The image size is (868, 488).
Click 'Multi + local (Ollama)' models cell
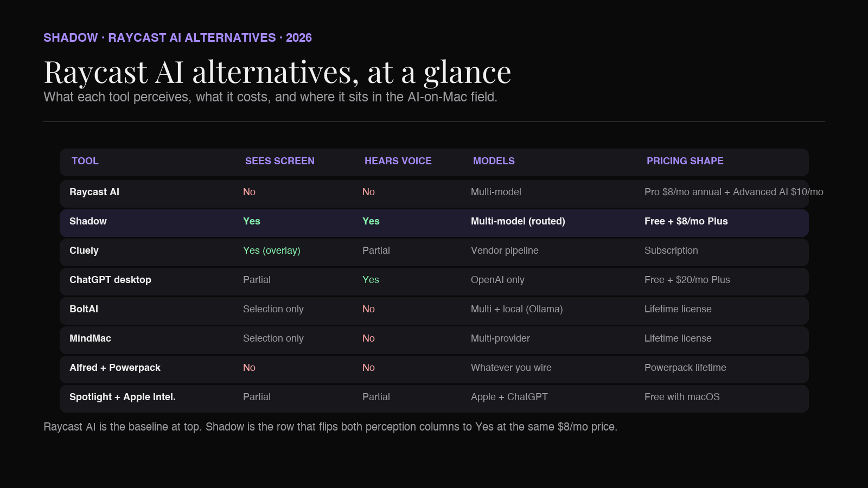[517, 309]
